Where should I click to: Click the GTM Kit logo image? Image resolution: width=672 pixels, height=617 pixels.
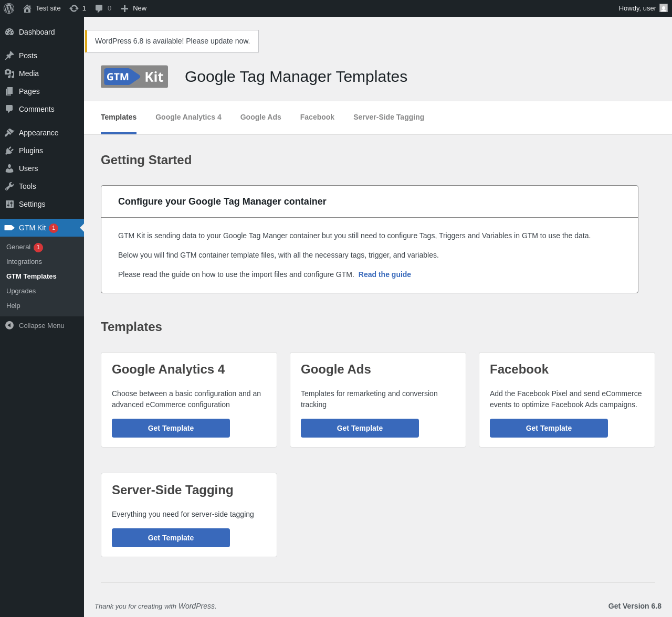pos(134,77)
